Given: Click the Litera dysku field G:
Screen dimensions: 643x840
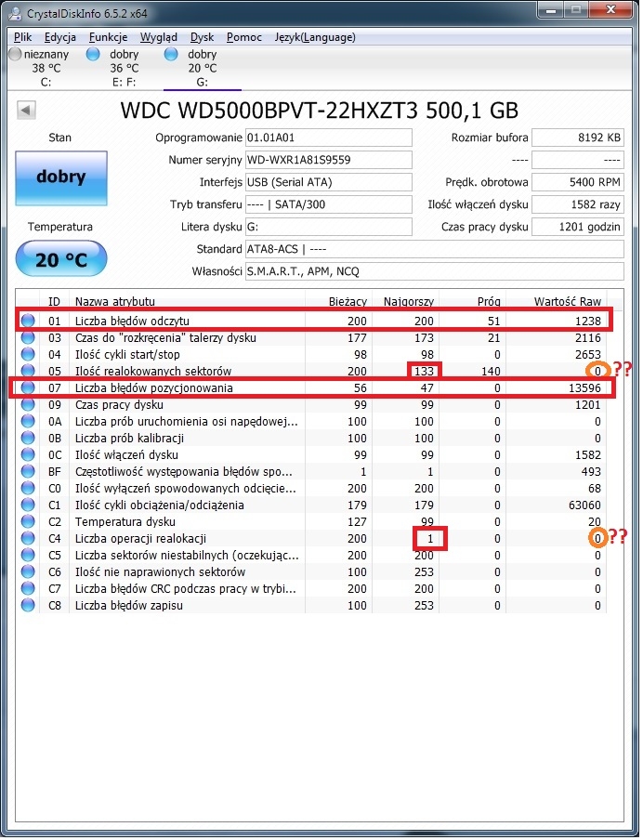Looking at the screenshot, I should pos(328,227).
